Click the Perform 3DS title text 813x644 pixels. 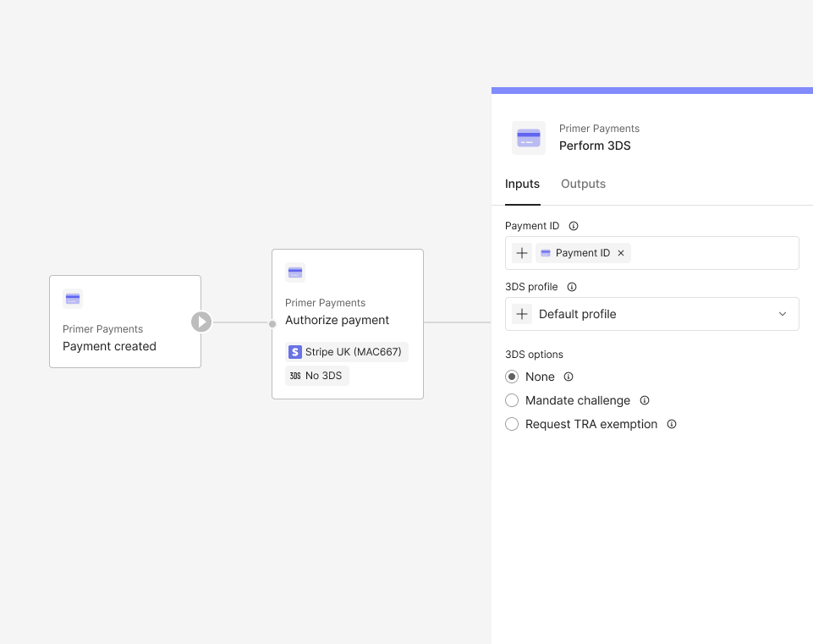pyautogui.click(x=595, y=146)
